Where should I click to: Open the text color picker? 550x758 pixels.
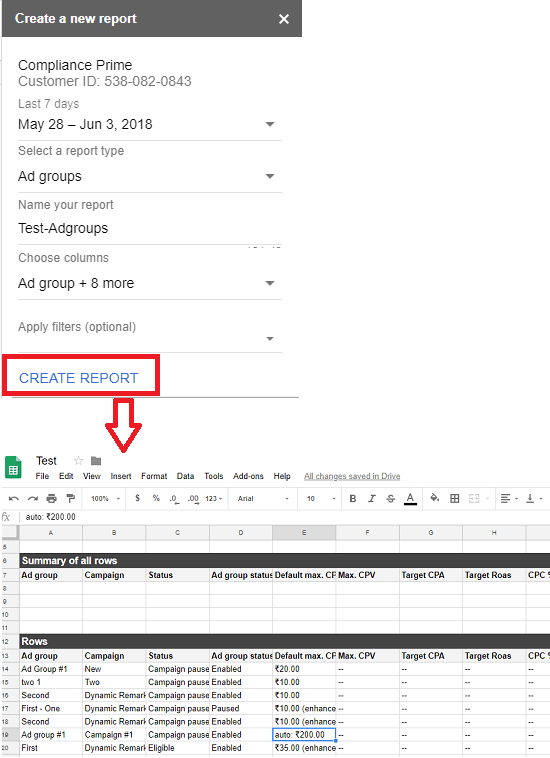point(410,498)
